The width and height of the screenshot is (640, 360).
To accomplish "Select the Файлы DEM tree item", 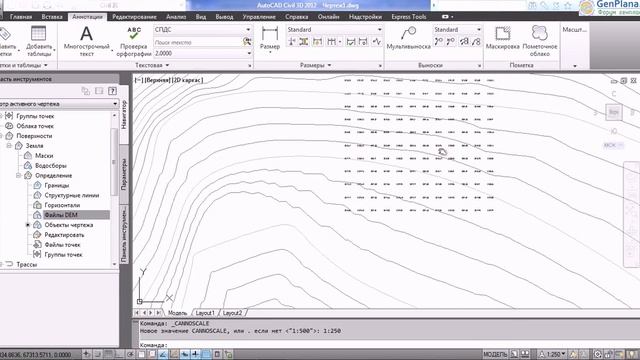I will [x=61, y=215].
